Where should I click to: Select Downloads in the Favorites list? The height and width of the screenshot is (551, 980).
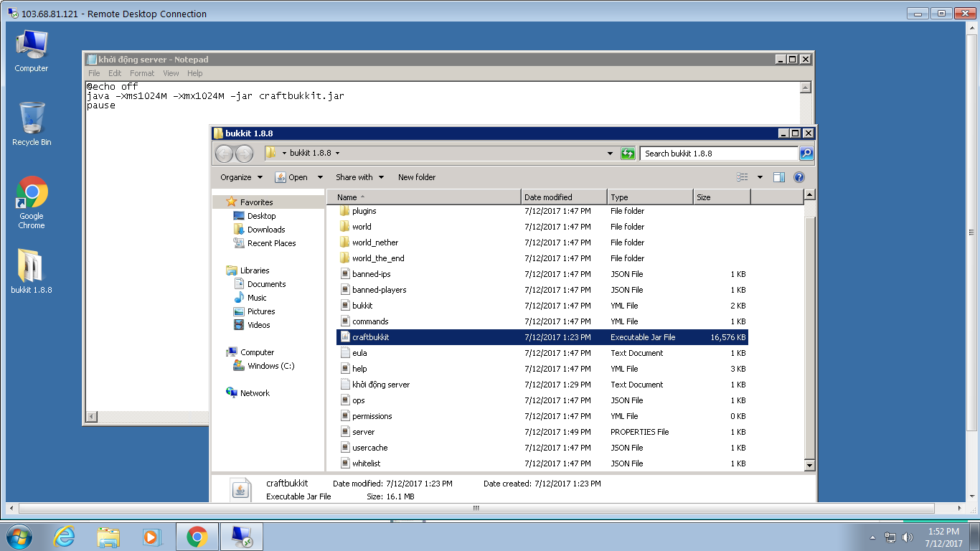coord(266,230)
